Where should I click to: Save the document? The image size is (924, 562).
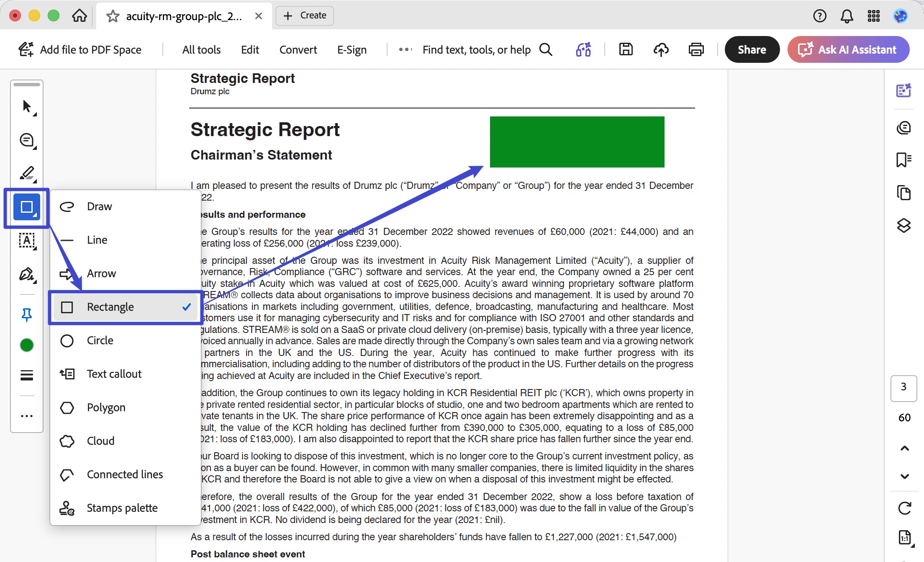point(626,49)
